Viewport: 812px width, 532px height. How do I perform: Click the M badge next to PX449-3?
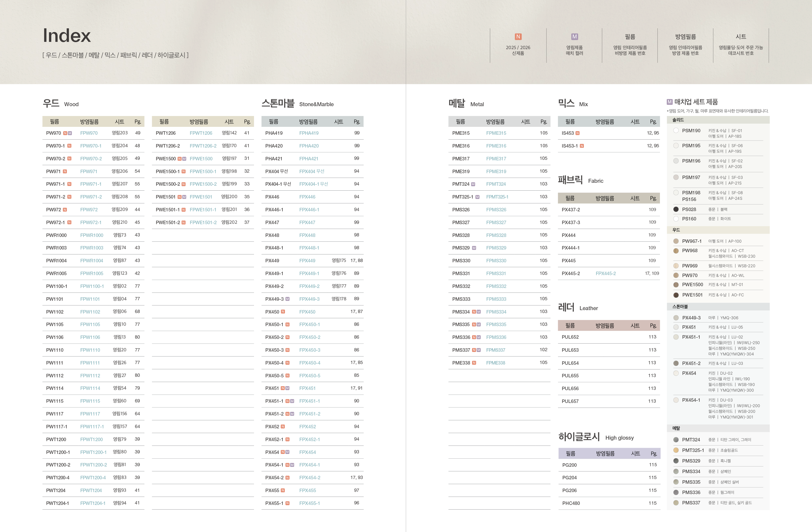(287, 299)
